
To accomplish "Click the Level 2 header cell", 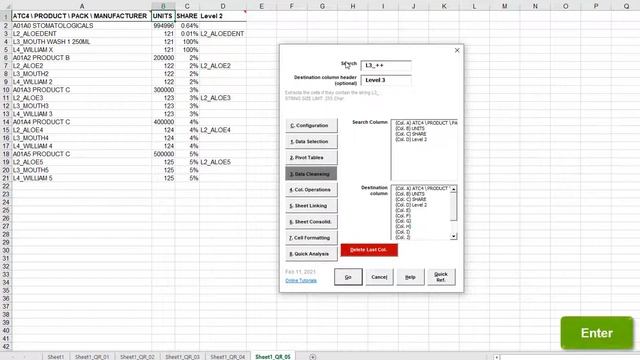I will coord(223,16).
